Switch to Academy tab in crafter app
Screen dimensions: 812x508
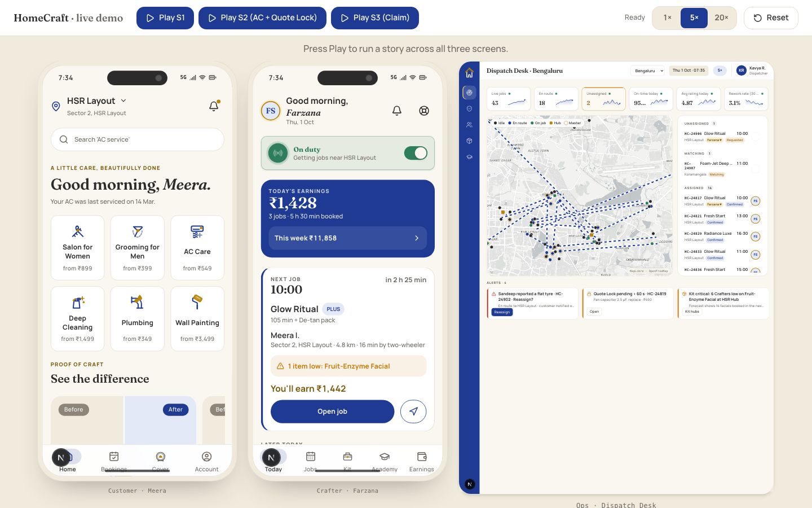click(x=385, y=461)
